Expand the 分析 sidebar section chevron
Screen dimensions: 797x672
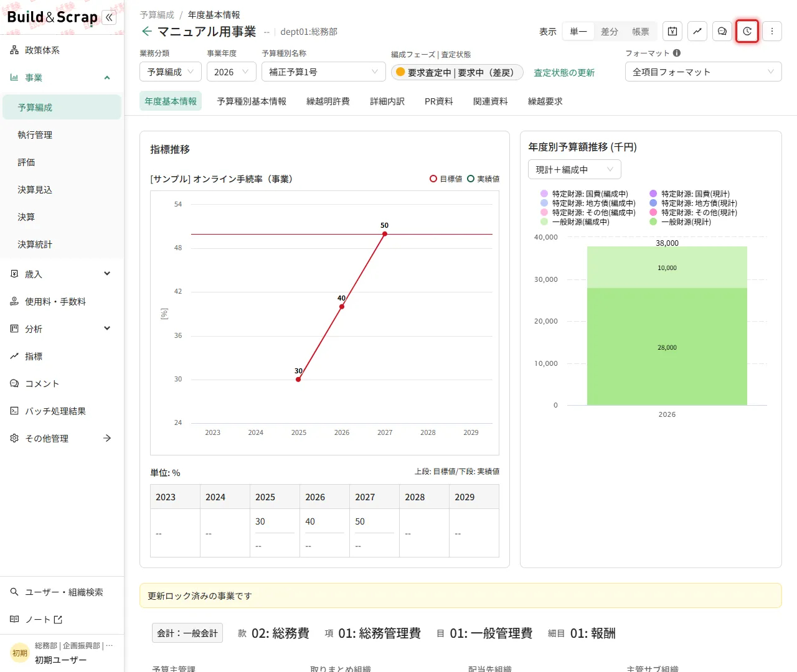point(107,329)
